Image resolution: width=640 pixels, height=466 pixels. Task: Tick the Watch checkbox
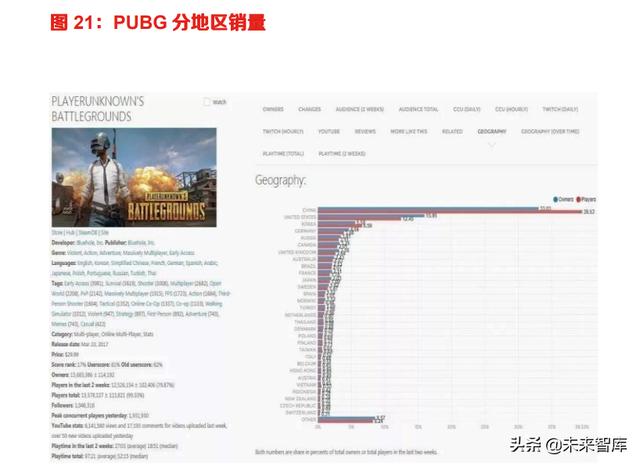point(207,102)
